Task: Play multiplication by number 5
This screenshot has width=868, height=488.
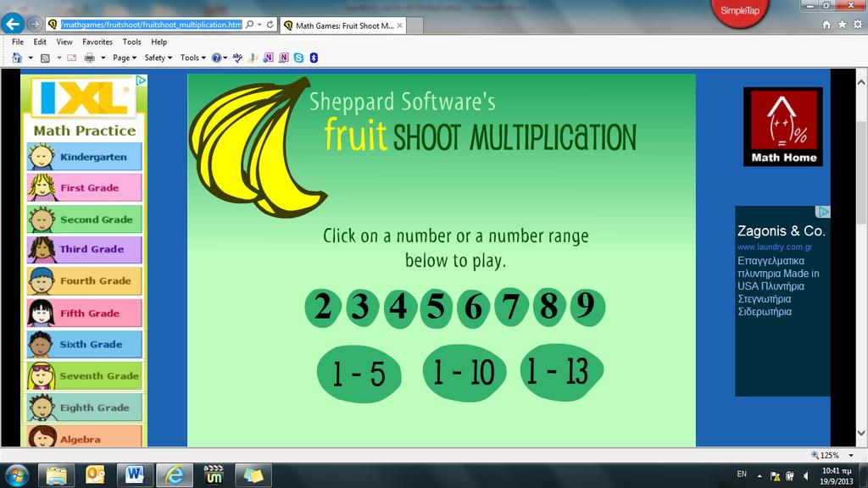Action: (437, 308)
